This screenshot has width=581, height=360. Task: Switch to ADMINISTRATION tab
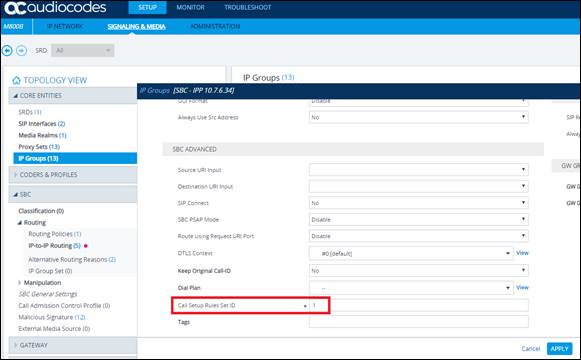[215, 26]
